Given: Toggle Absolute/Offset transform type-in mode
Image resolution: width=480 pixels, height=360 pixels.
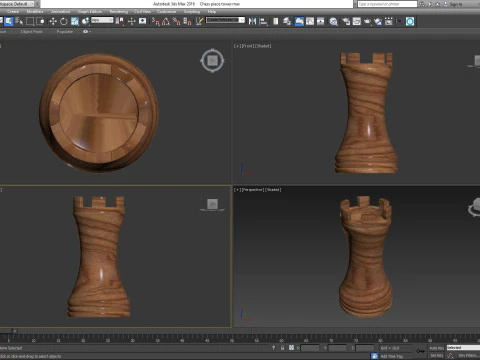Looking at the screenshot, I should (x=291, y=348).
